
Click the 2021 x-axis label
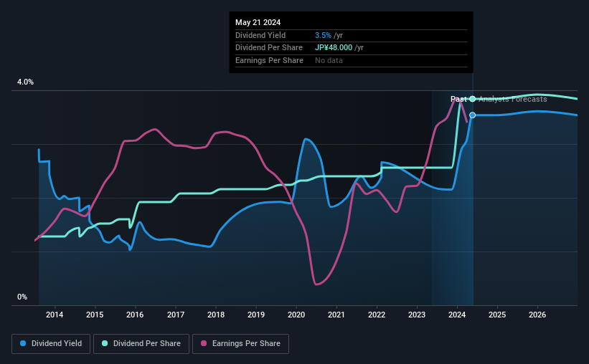336,315
